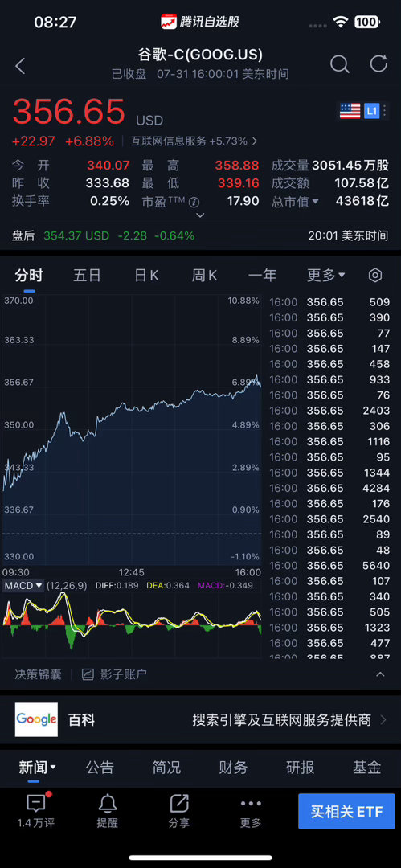Tap the 提醒 bell icon

click(x=108, y=804)
